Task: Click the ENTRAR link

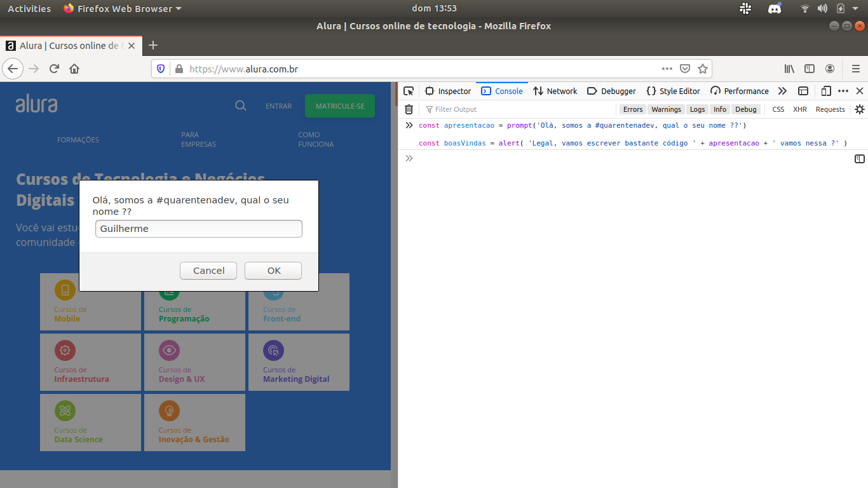Action: 279,106
